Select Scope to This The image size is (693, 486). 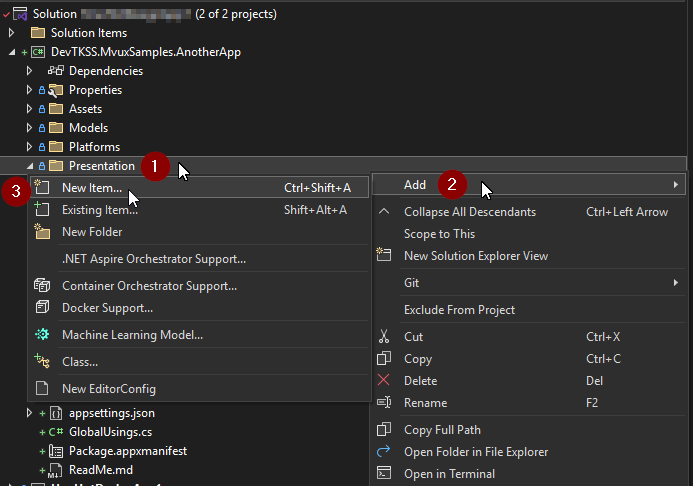529,234
